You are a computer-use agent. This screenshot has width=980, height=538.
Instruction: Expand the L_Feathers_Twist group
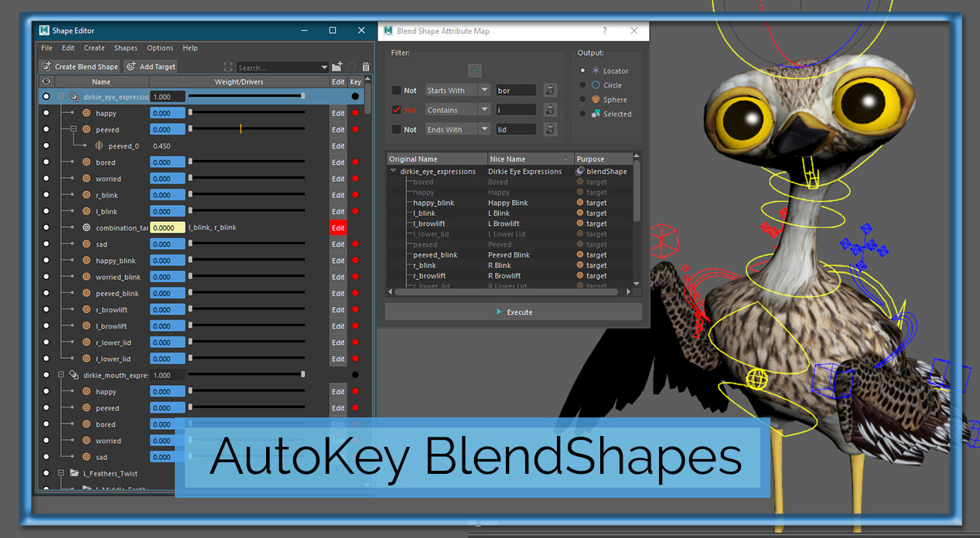tap(60, 472)
